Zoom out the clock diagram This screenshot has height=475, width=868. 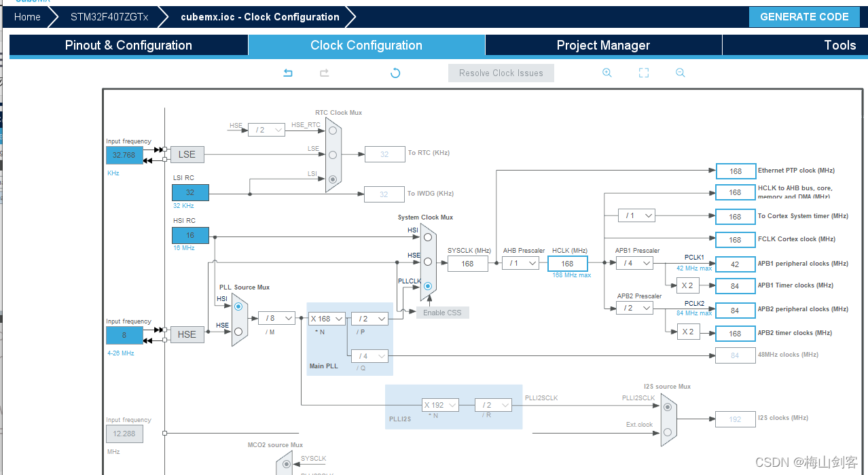click(x=680, y=73)
